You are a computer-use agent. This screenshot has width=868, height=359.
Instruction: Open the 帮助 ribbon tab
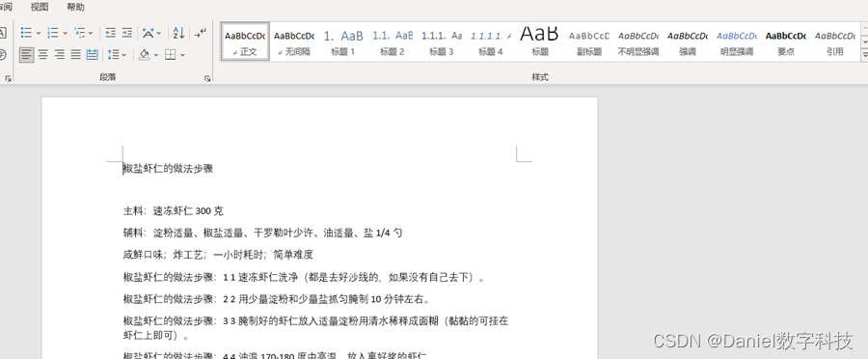coord(76,7)
